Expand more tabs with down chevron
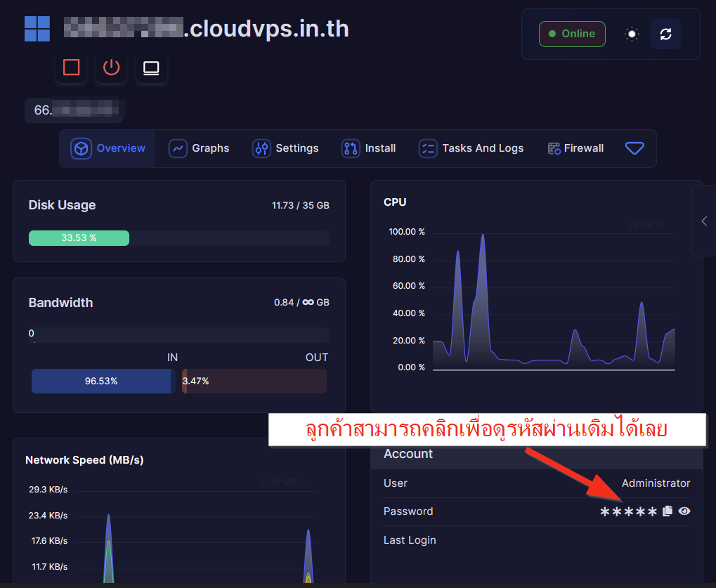Image resolution: width=716 pixels, height=588 pixels. pos(634,148)
